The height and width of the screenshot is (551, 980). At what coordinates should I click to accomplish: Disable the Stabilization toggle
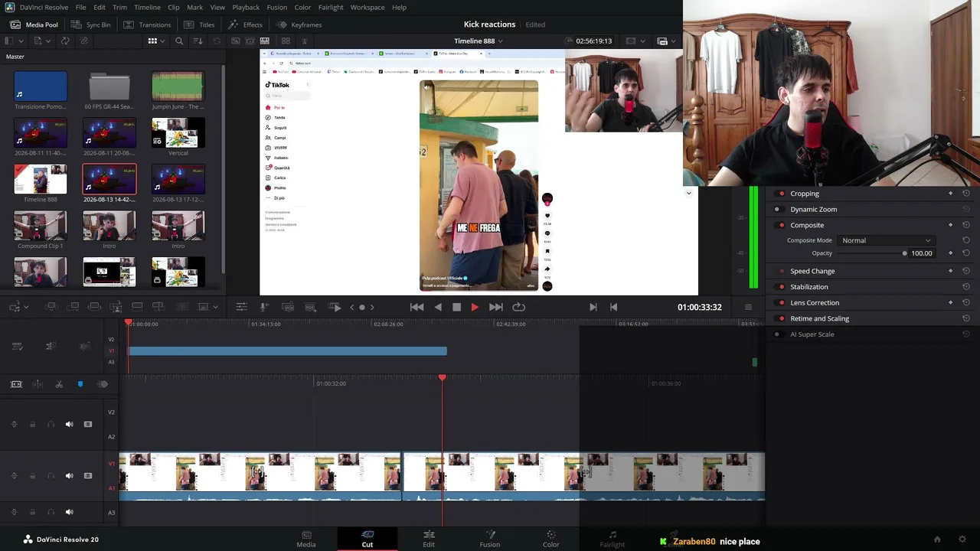[781, 287]
